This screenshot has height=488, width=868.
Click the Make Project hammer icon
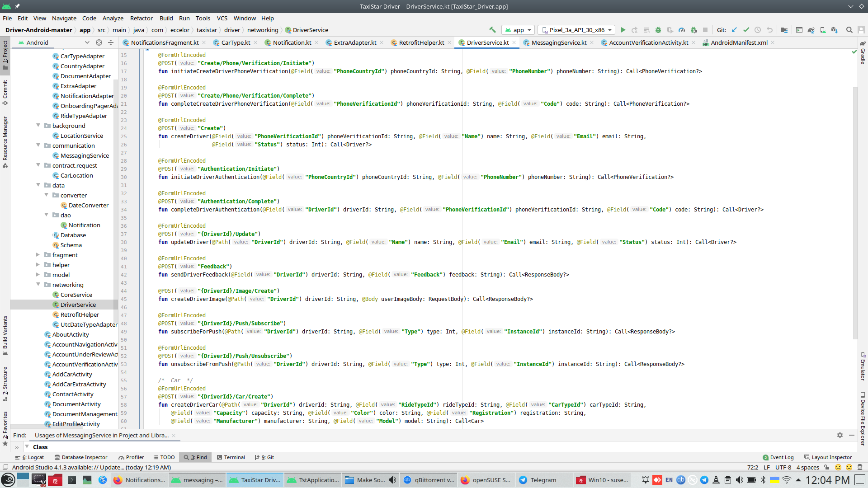pyautogui.click(x=492, y=30)
